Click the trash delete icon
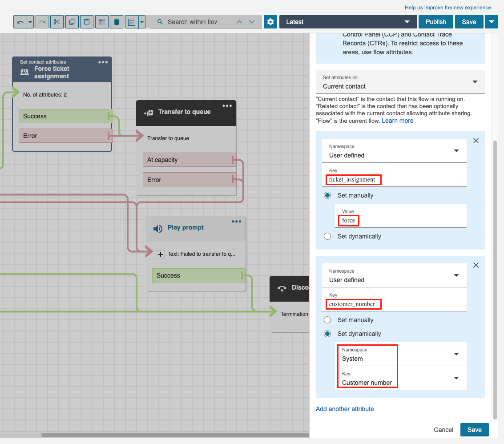This screenshot has height=444, width=504. 117,22
